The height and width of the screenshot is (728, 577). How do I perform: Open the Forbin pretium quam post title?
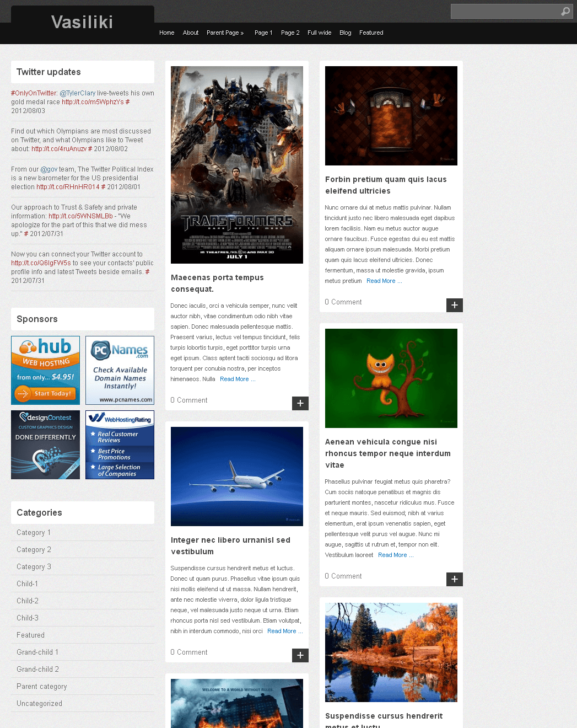(386, 185)
